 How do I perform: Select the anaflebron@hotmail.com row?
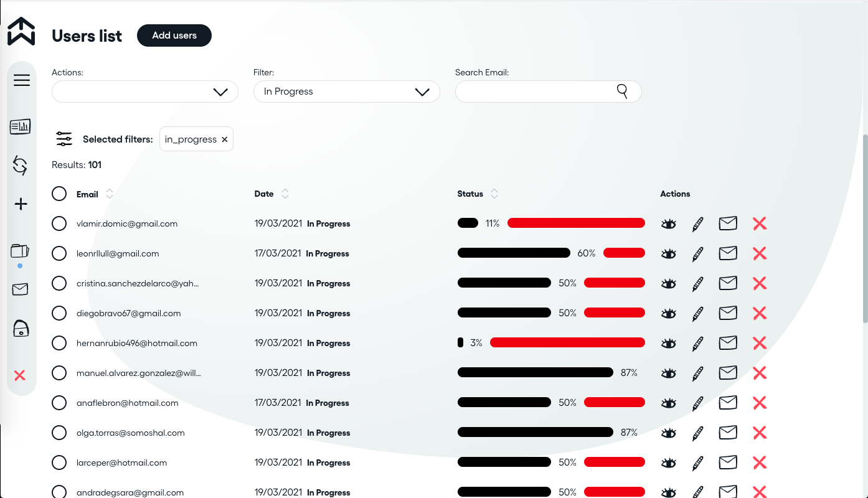[x=59, y=403]
